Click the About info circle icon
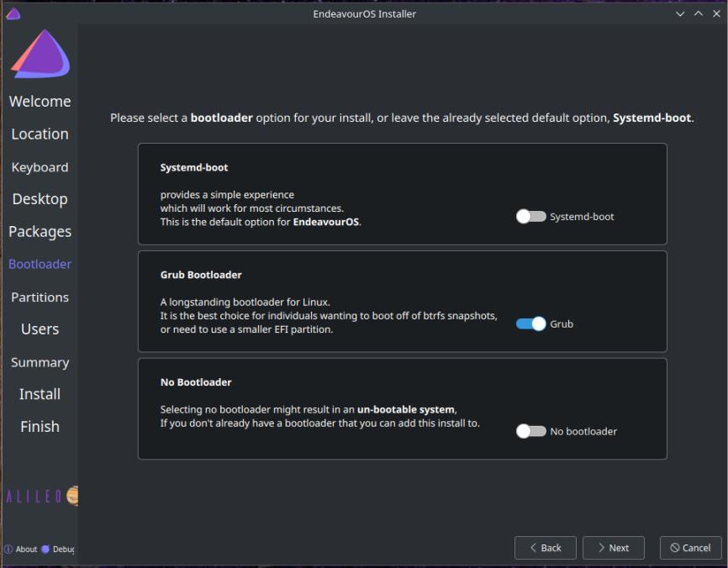 point(8,549)
